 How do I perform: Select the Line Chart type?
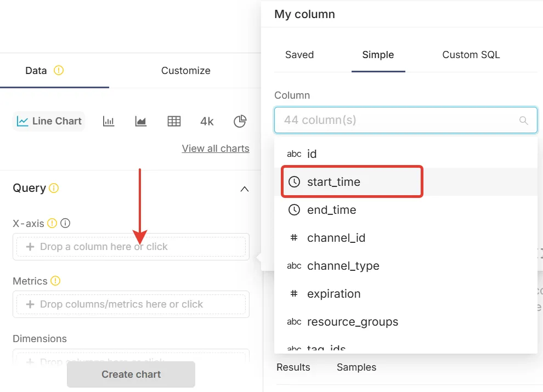49,121
